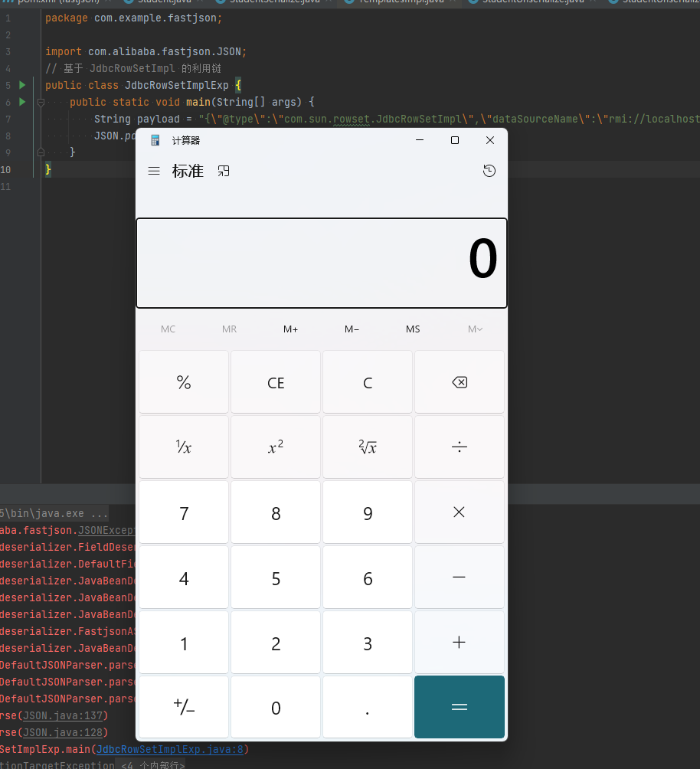Image resolution: width=700 pixels, height=769 pixels.
Task: Open the calculator navigation hamburger menu
Action: coord(154,171)
